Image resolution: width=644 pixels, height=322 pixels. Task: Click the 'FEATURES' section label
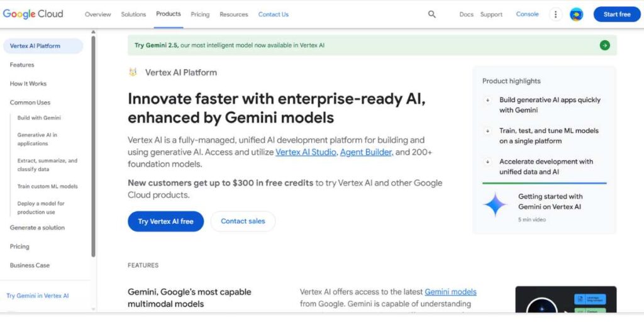pyautogui.click(x=143, y=265)
